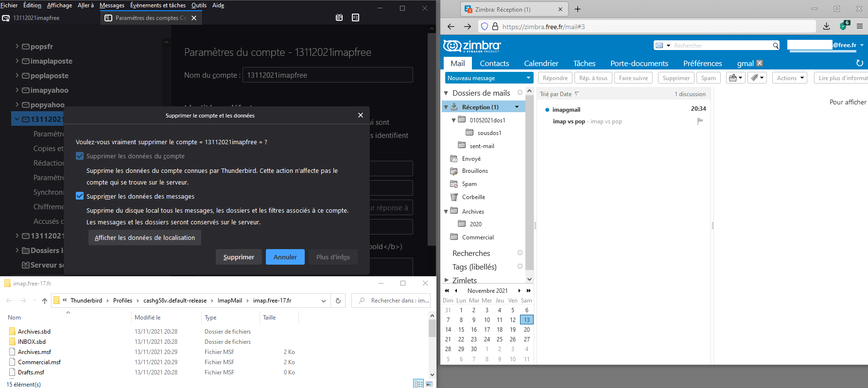Click the print icon in Zimbra toolbar

[x=733, y=78]
